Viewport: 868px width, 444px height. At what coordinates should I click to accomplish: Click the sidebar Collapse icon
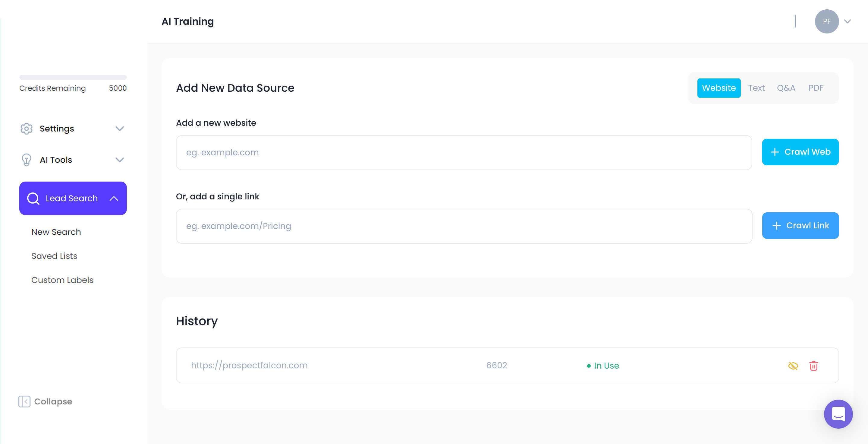(x=24, y=401)
